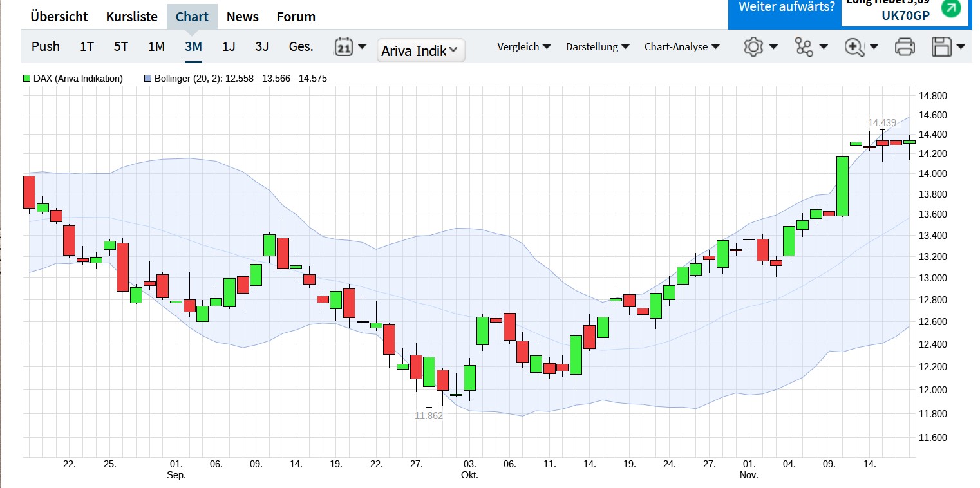Open the magnifier zoom menu
The image size is (980, 488).
coord(861,46)
